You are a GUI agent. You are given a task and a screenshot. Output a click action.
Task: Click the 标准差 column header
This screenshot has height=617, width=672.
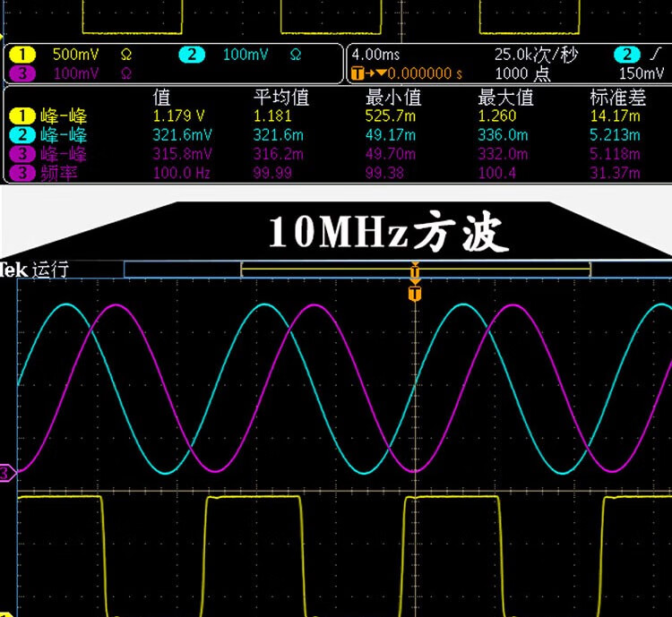(x=617, y=98)
